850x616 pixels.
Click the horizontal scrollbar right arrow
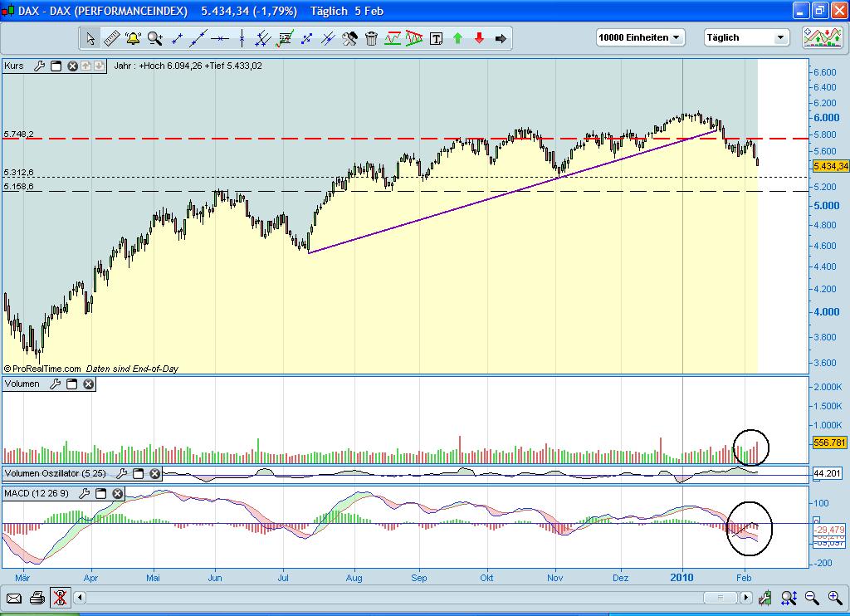745,597
